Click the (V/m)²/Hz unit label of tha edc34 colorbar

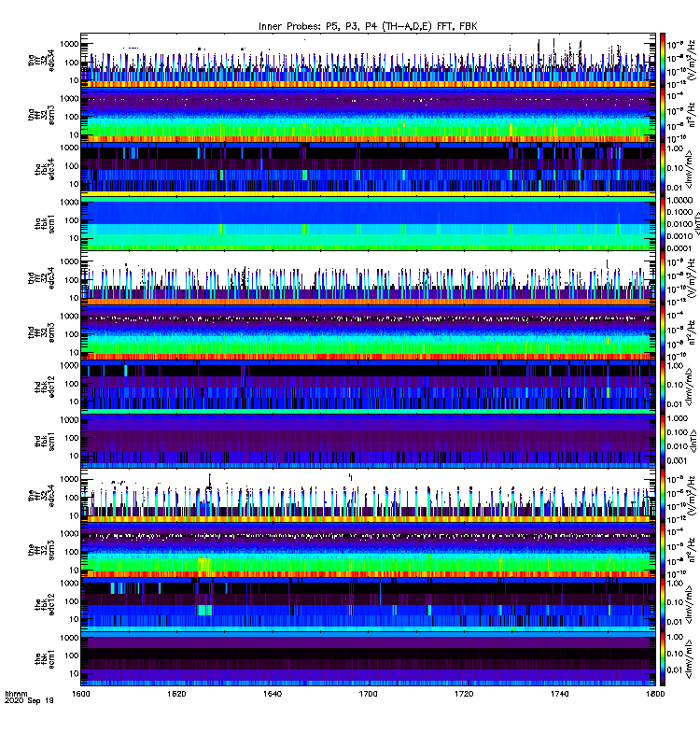pos(693,61)
